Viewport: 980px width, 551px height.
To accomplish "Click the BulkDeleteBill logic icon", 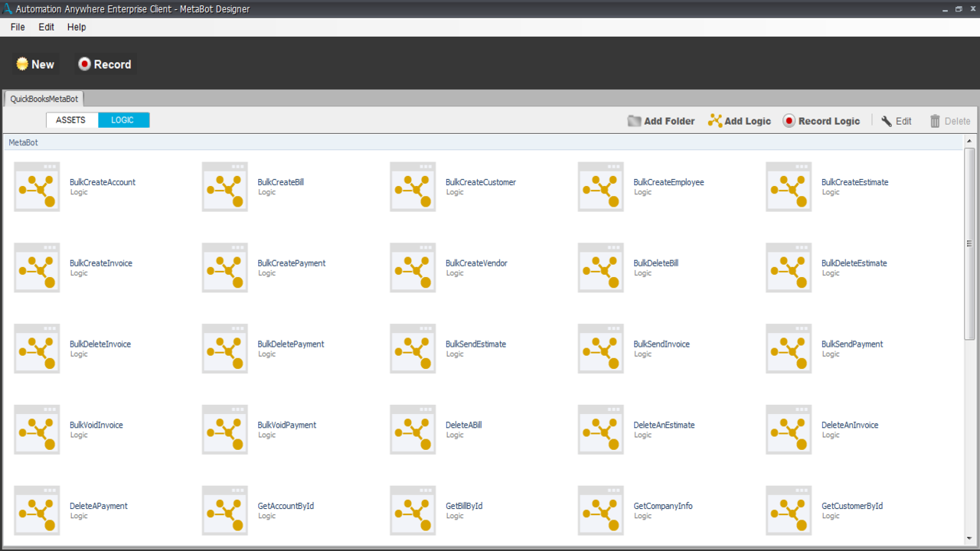I will [601, 268].
